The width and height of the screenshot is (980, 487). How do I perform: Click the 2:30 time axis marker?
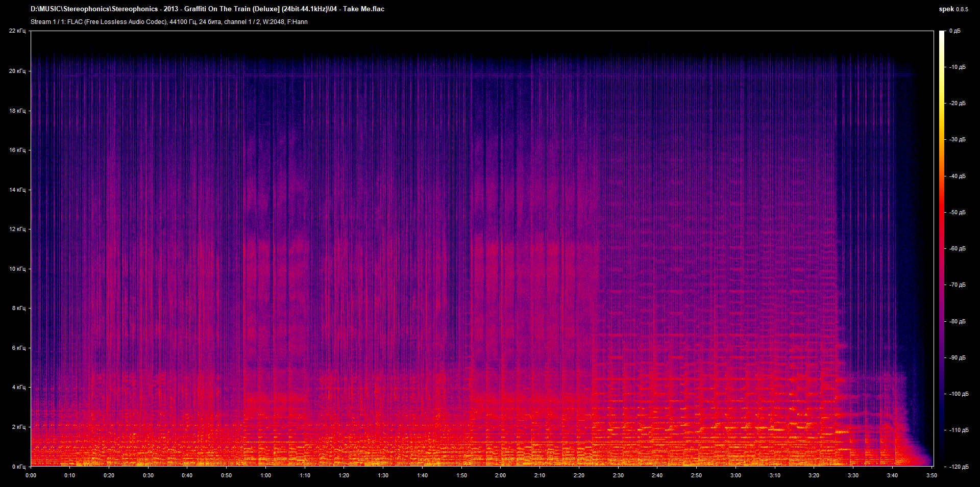tap(619, 475)
